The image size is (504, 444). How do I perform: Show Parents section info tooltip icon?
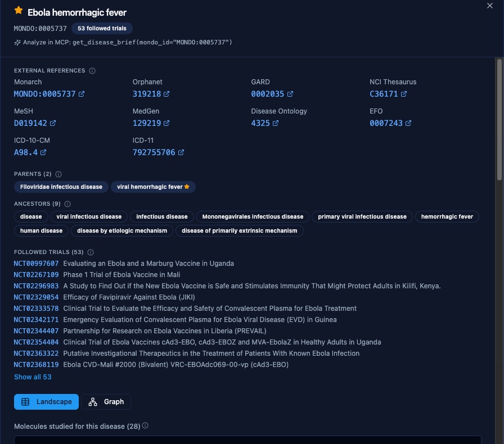coord(58,174)
